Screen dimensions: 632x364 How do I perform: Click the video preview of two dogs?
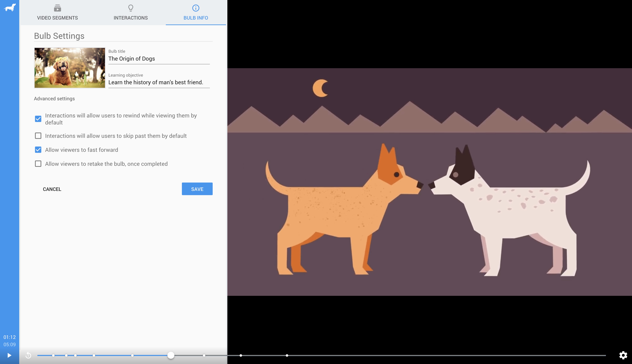pyautogui.click(x=429, y=182)
